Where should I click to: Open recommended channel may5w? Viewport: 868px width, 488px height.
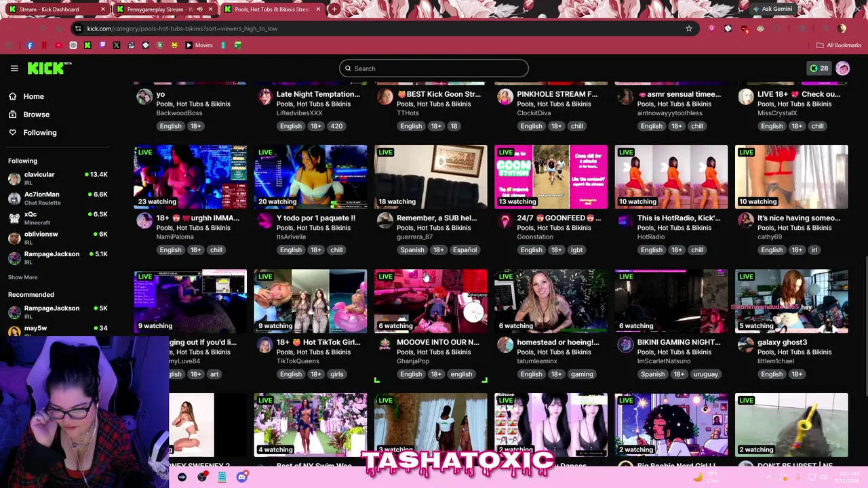click(x=58, y=331)
